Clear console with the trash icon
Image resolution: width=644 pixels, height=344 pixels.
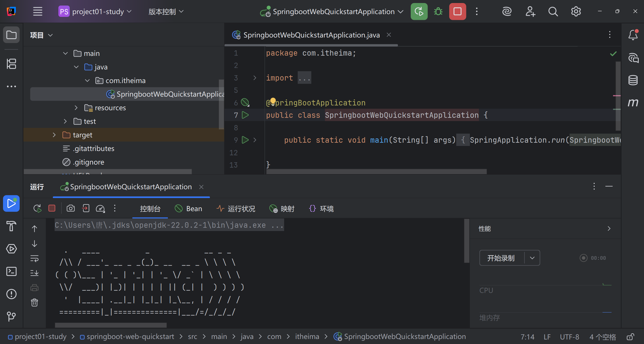pyautogui.click(x=34, y=302)
